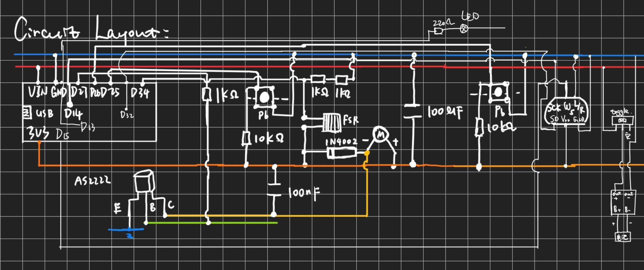The height and width of the screenshot is (270, 644).
Task: Click the small resistor symbol under 220Ω
Action: click(x=438, y=31)
